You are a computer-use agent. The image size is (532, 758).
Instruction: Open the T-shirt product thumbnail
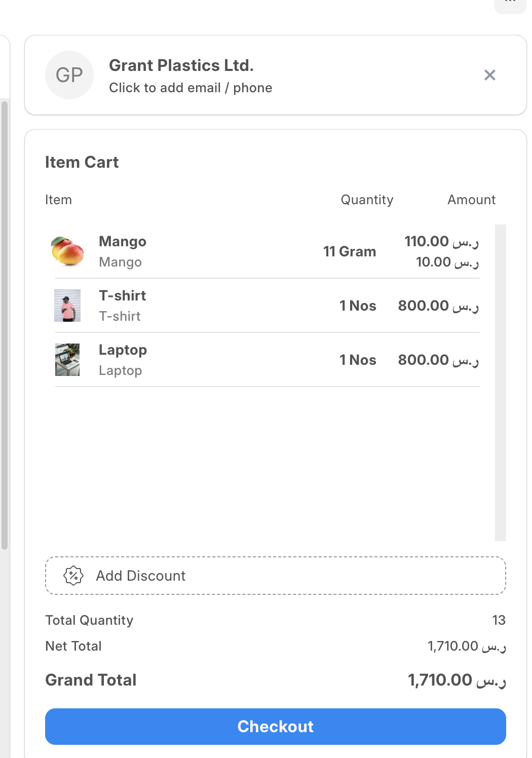pyautogui.click(x=67, y=306)
